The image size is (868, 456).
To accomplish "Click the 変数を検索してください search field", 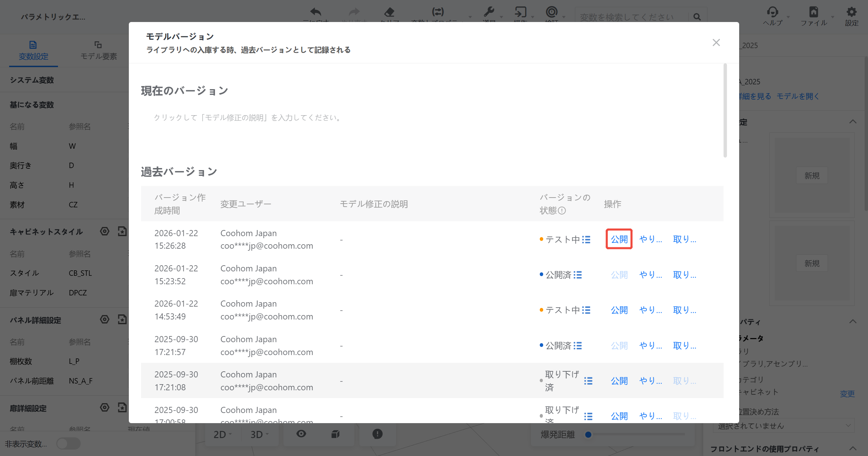I will click(x=632, y=17).
